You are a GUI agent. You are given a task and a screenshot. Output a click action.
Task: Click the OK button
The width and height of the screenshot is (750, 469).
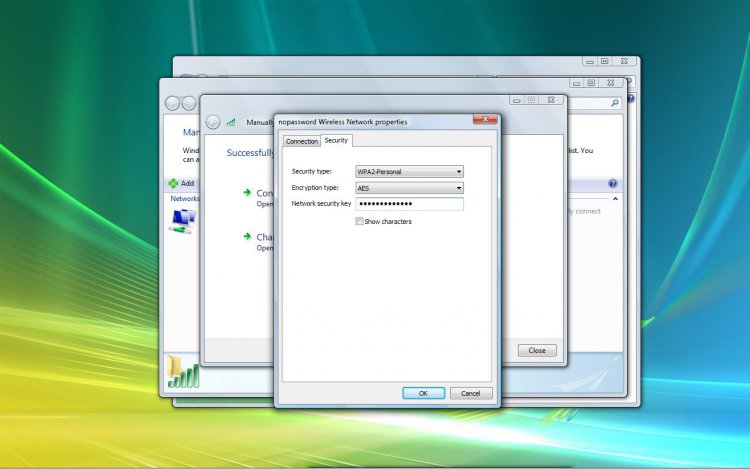423,393
